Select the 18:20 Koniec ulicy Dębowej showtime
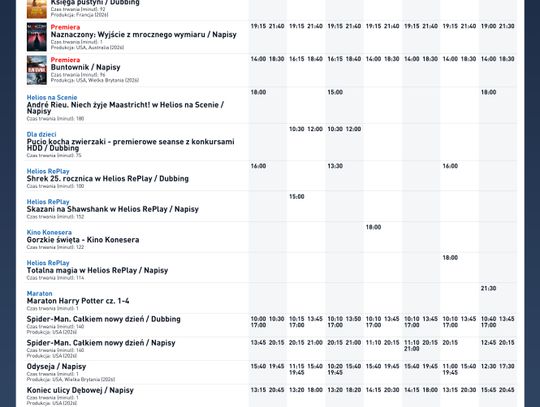Viewport: 540px width, 407px height. [353, 390]
